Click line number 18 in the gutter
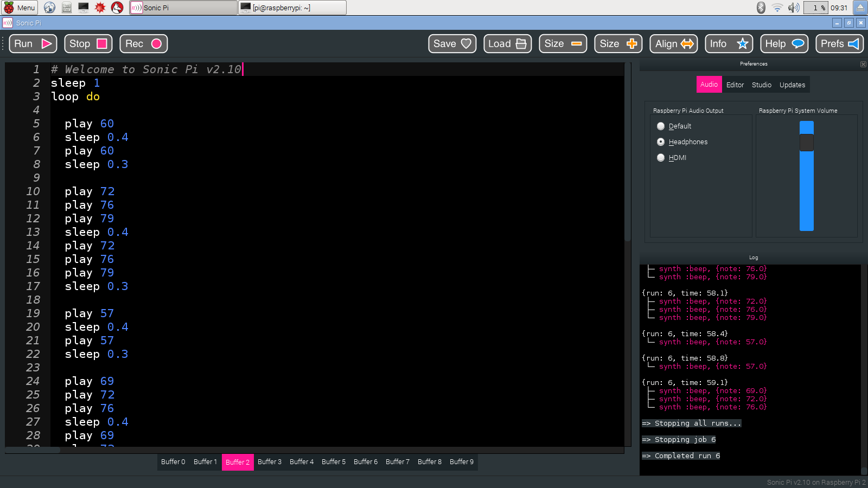The image size is (868, 488). point(33,300)
